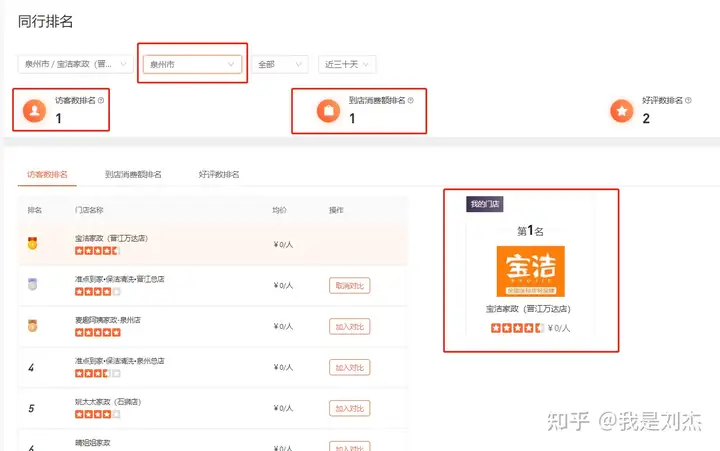Click the 我的门店 badge label
This screenshot has height=451, width=720.
pyautogui.click(x=485, y=204)
